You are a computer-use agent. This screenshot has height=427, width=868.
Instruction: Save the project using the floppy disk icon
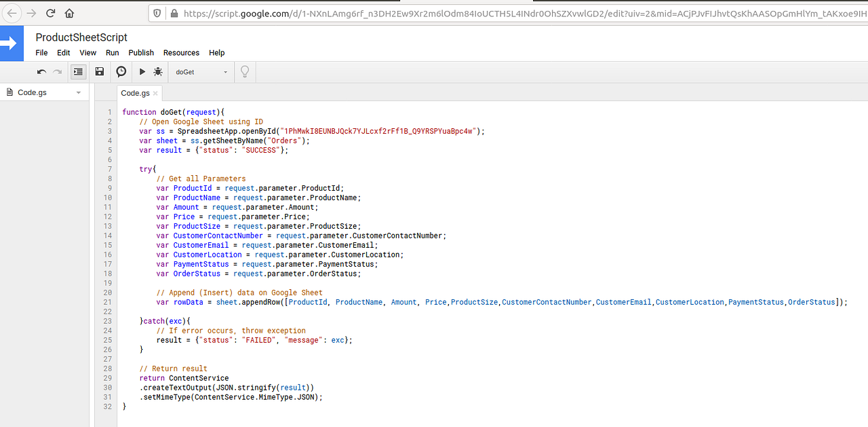[x=99, y=71]
